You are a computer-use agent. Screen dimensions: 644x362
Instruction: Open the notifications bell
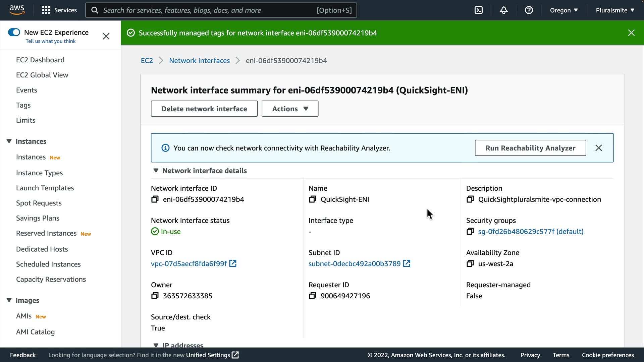click(x=504, y=10)
